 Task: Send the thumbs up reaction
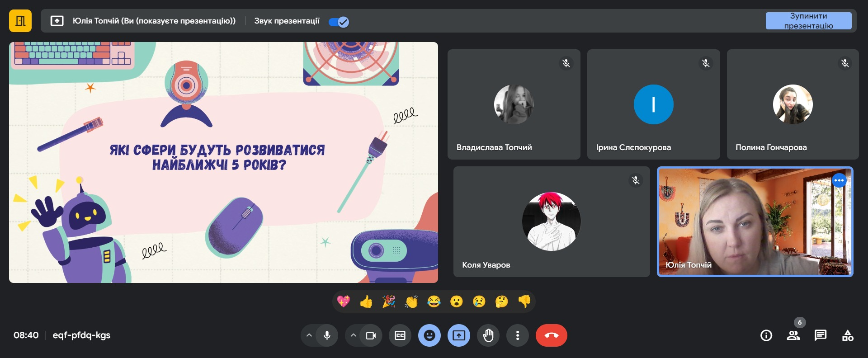point(366,301)
